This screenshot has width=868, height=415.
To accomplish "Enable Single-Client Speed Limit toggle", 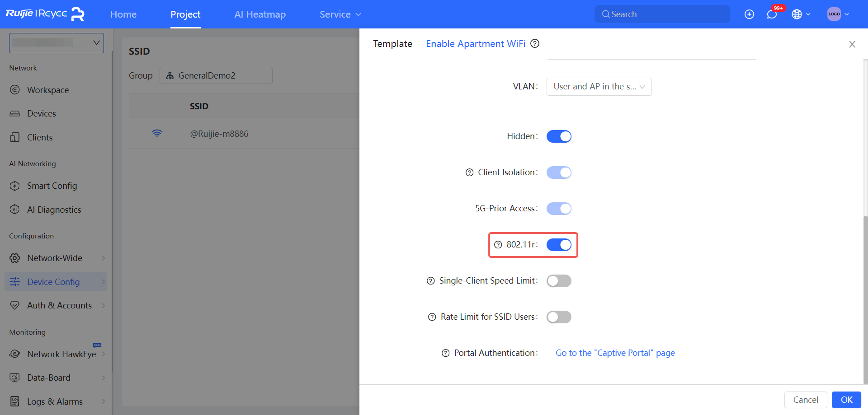I will [x=559, y=281].
